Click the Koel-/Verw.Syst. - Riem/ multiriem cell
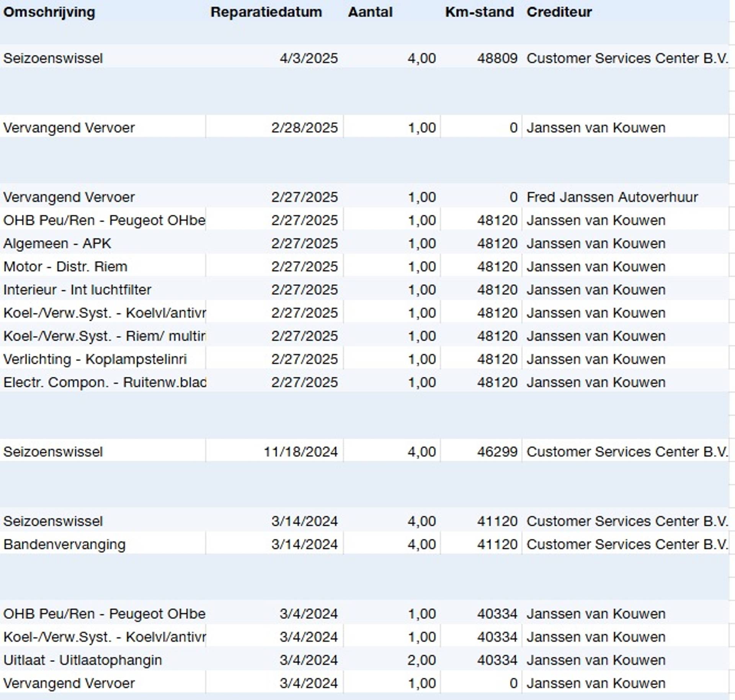This screenshot has width=735, height=700. pyautogui.click(x=104, y=336)
